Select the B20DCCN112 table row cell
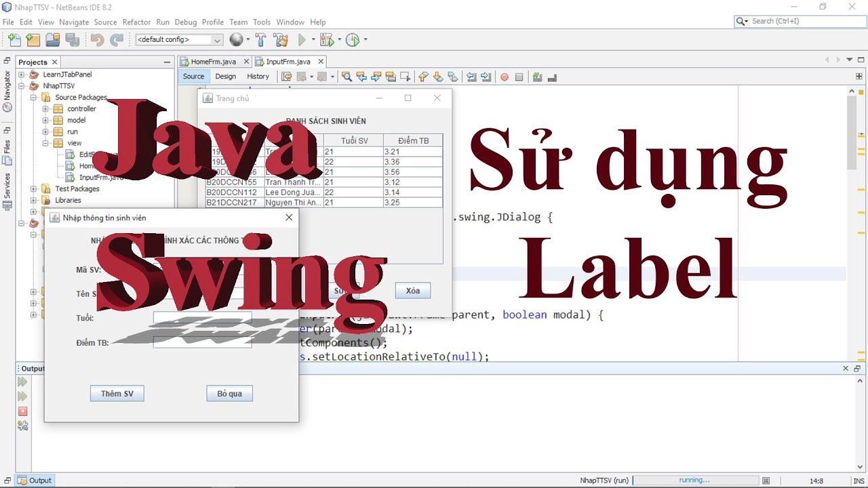The image size is (868, 488). (235, 192)
